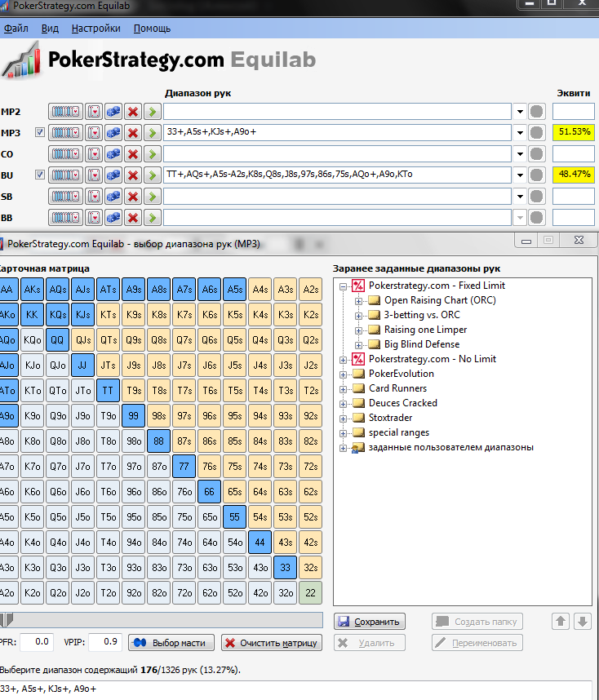Toggle pocket pair 22 in matrix

pos(310,593)
